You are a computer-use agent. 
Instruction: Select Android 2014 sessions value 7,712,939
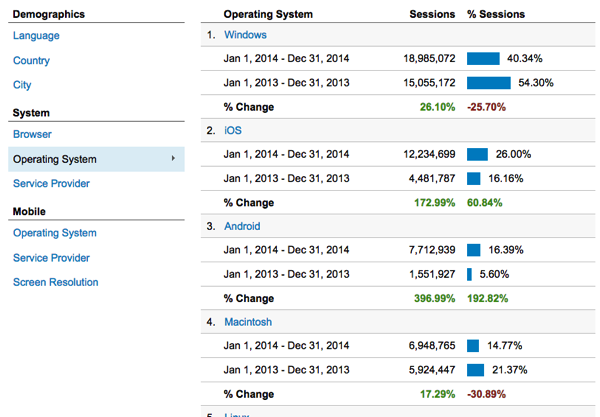click(432, 250)
